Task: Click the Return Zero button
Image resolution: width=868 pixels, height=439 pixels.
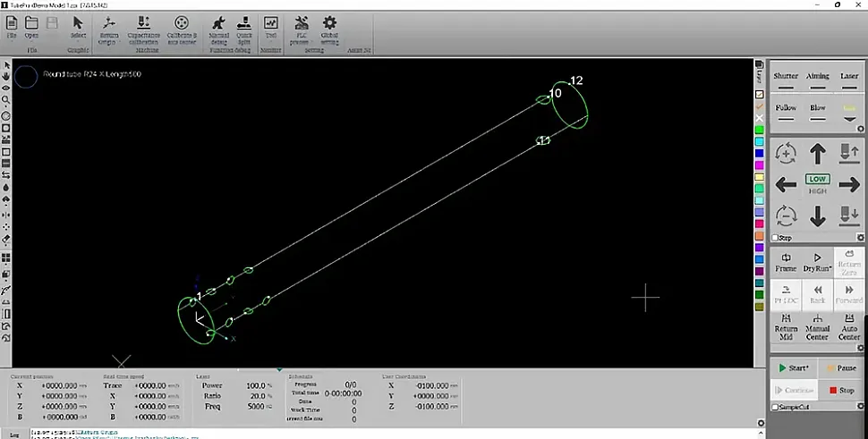Action: pyautogui.click(x=848, y=263)
